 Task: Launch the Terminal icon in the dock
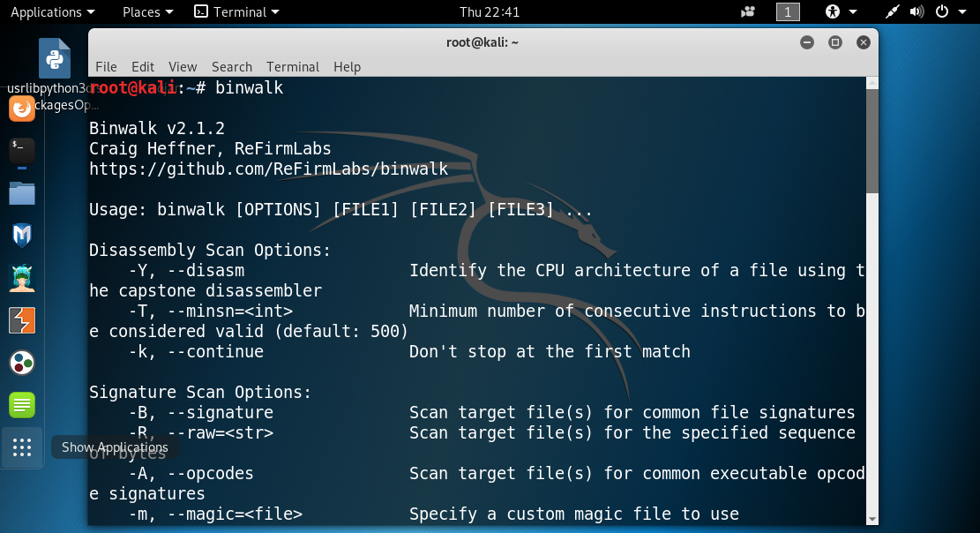(22, 150)
